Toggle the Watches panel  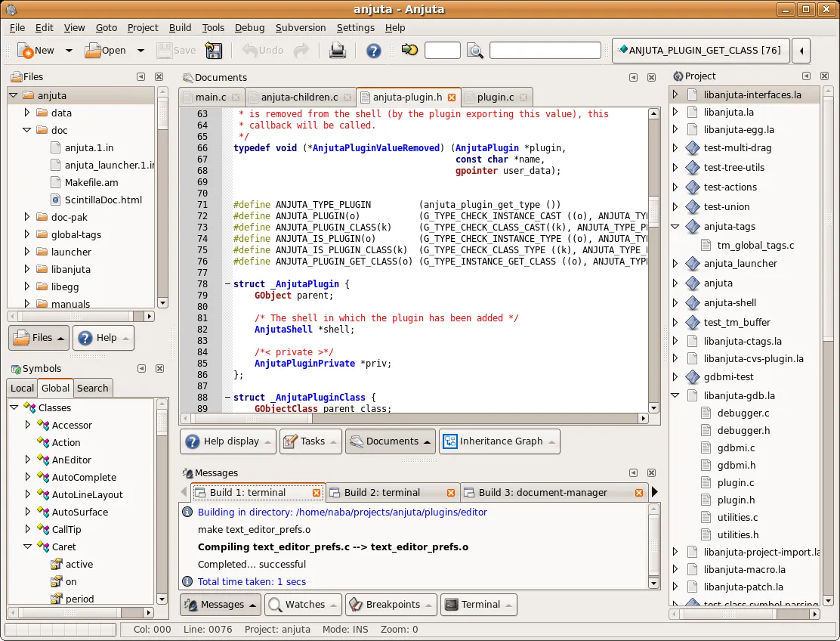point(302,604)
